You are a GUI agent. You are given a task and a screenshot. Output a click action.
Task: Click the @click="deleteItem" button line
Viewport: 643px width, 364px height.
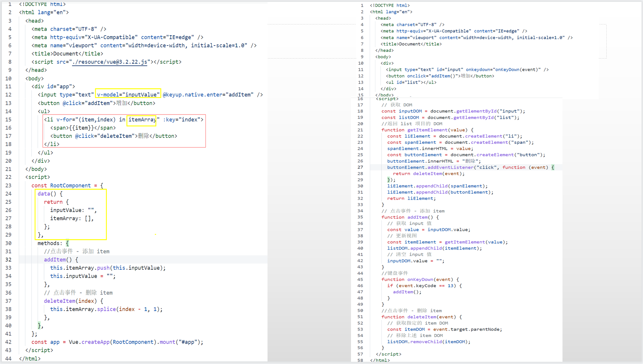114,136
